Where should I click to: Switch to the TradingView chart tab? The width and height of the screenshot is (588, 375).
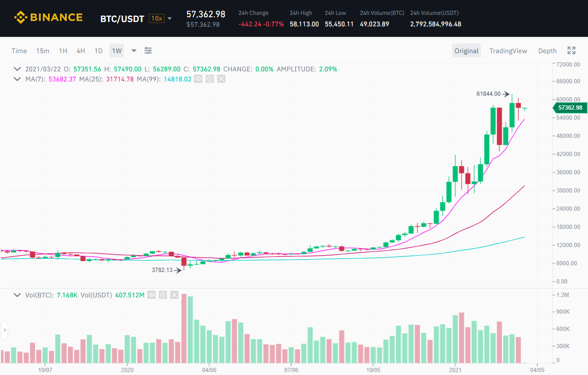coord(508,51)
